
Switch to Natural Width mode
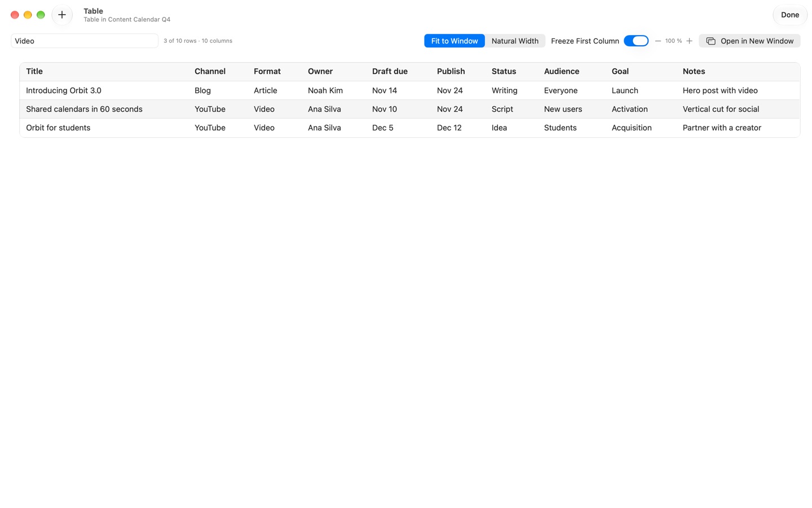tap(515, 41)
